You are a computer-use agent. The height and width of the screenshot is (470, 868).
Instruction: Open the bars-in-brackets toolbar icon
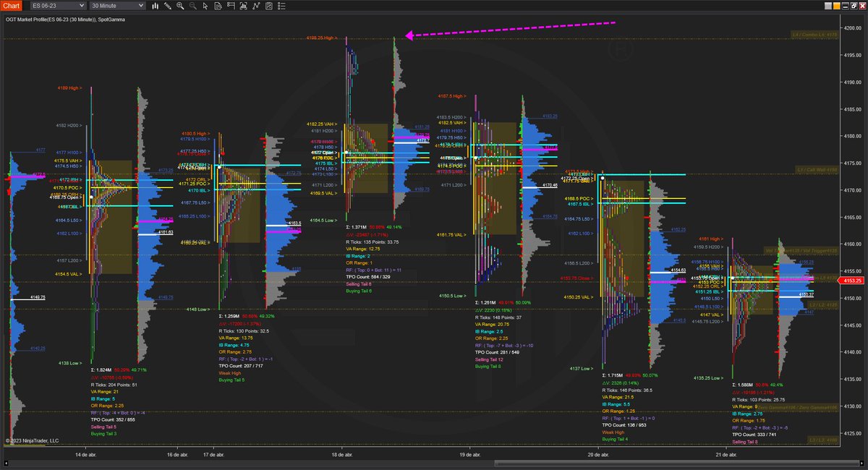pyautogui.click(x=243, y=6)
